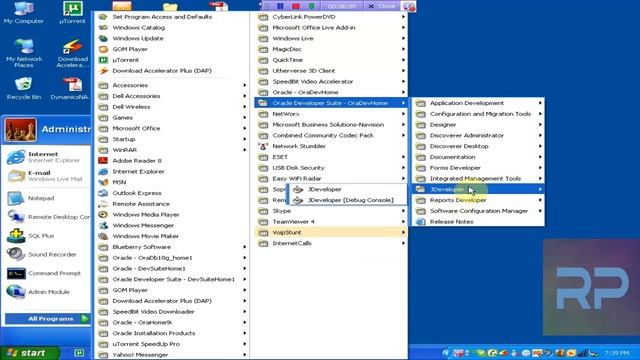
Task: Open Easy WiFi Radar folder
Action: (x=331, y=179)
